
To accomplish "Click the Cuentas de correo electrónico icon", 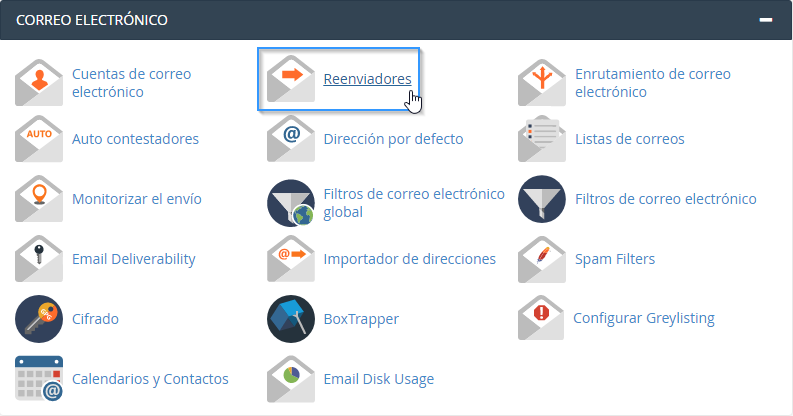I will tap(39, 83).
